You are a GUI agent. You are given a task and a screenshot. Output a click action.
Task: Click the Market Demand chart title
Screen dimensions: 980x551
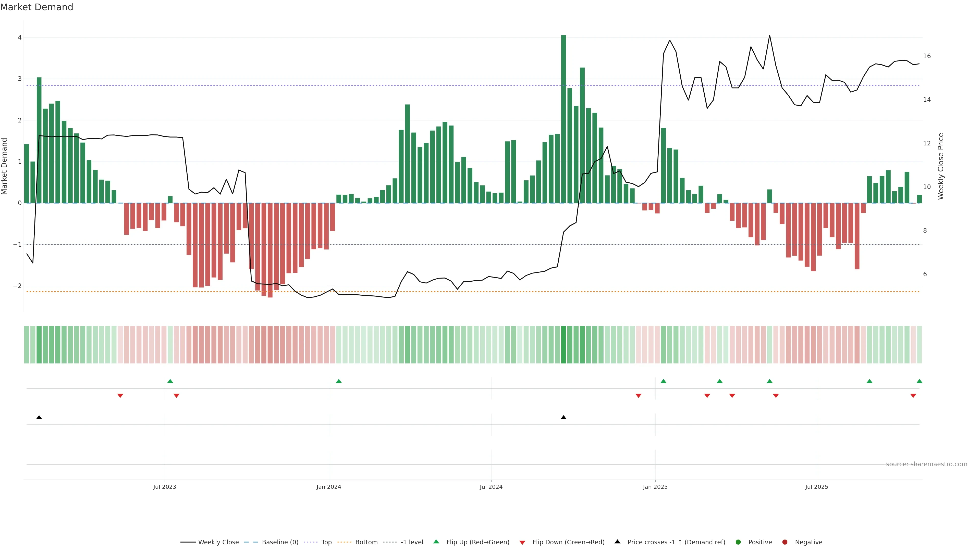(36, 7)
